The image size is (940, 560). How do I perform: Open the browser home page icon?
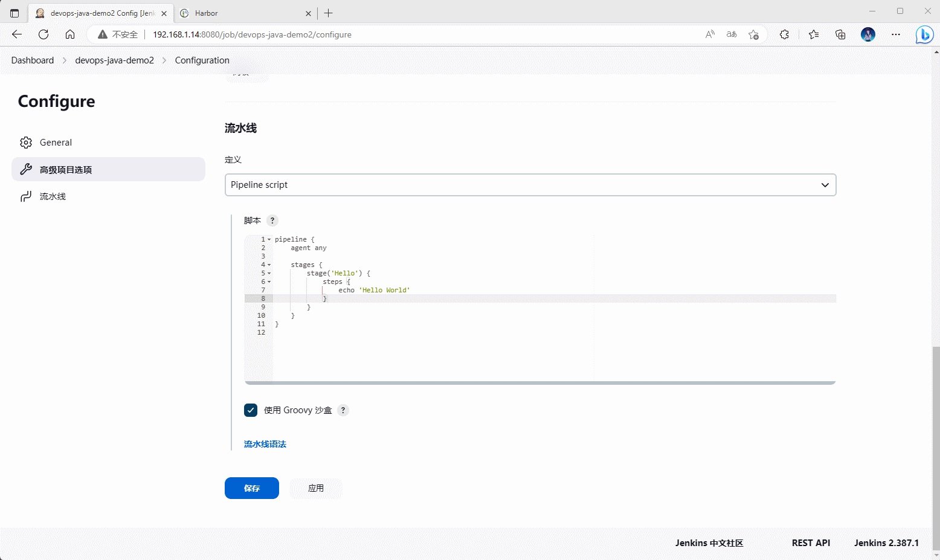70,34
